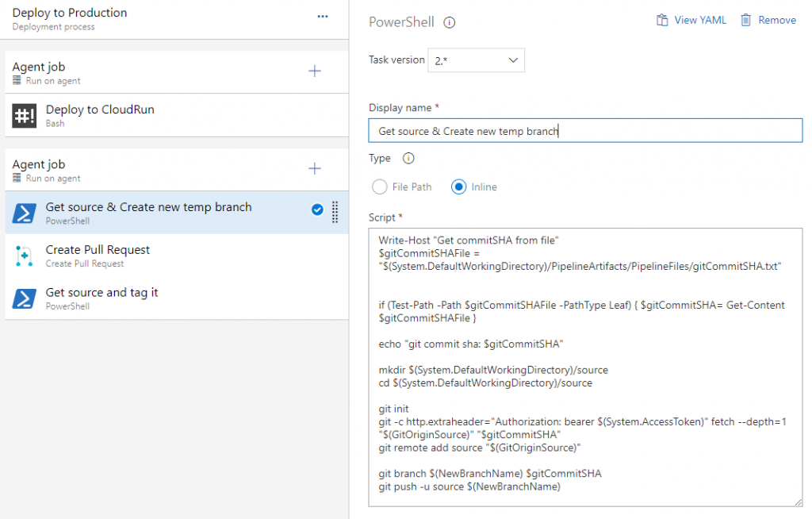The width and height of the screenshot is (812, 519).
Task: Click PowerShell icon of Get source and tag it
Action: tap(25, 298)
